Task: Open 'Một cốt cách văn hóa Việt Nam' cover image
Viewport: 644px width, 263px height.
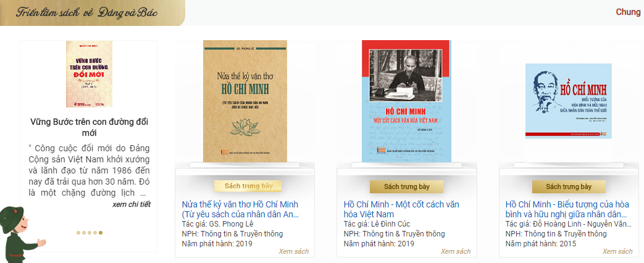Action: (407, 101)
